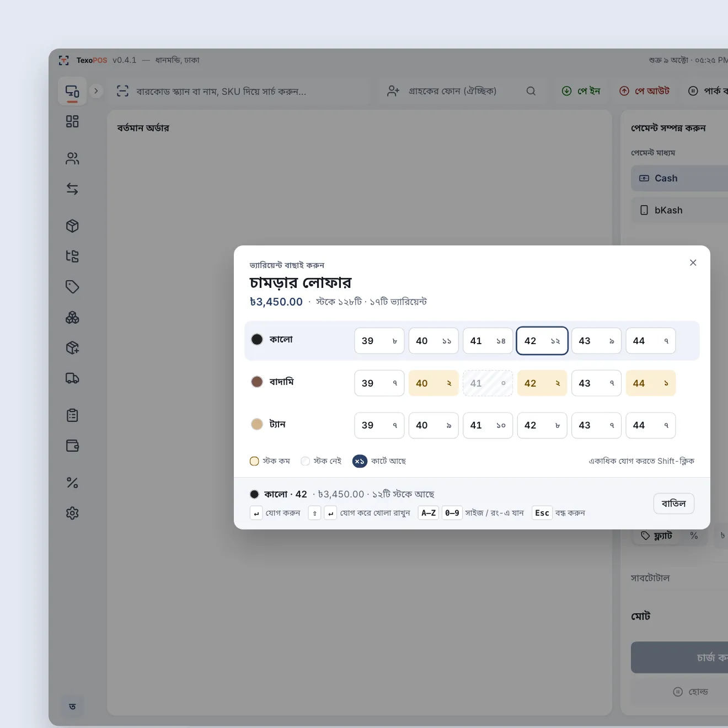Click the বাদামি brown color swatch
This screenshot has height=728, width=728.
tap(257, 382)
